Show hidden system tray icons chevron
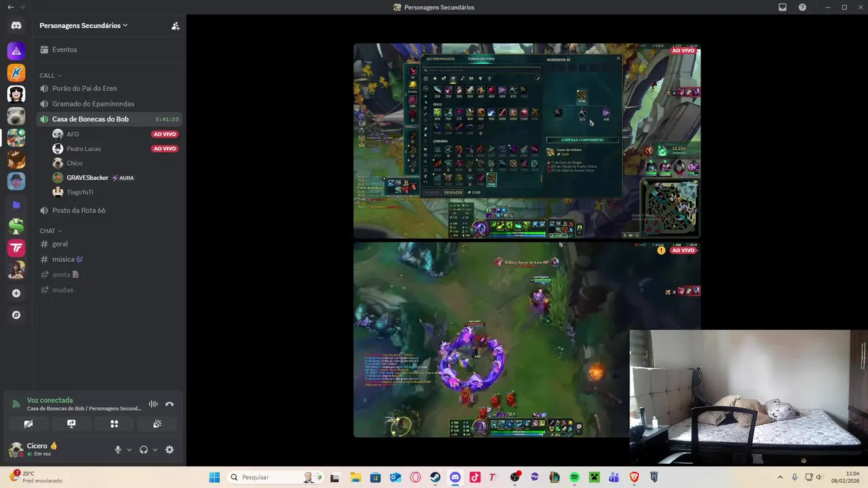Viewport: 868px width, 488px height. pyautogui.click(x=780, y=477)
